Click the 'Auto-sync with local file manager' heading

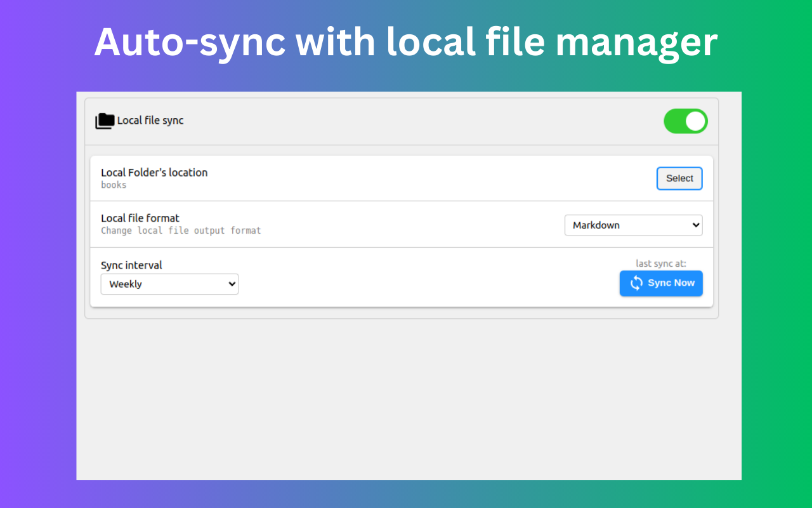coord(406,42)
